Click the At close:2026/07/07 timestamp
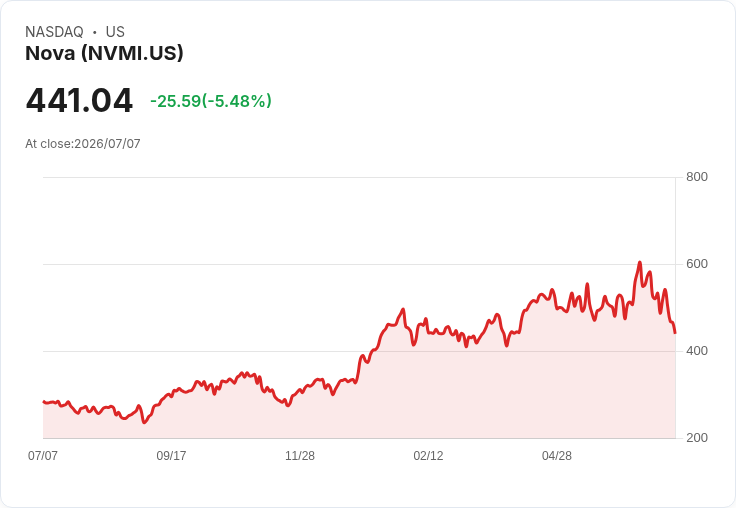The image size is (736, 508). point(83,144)
